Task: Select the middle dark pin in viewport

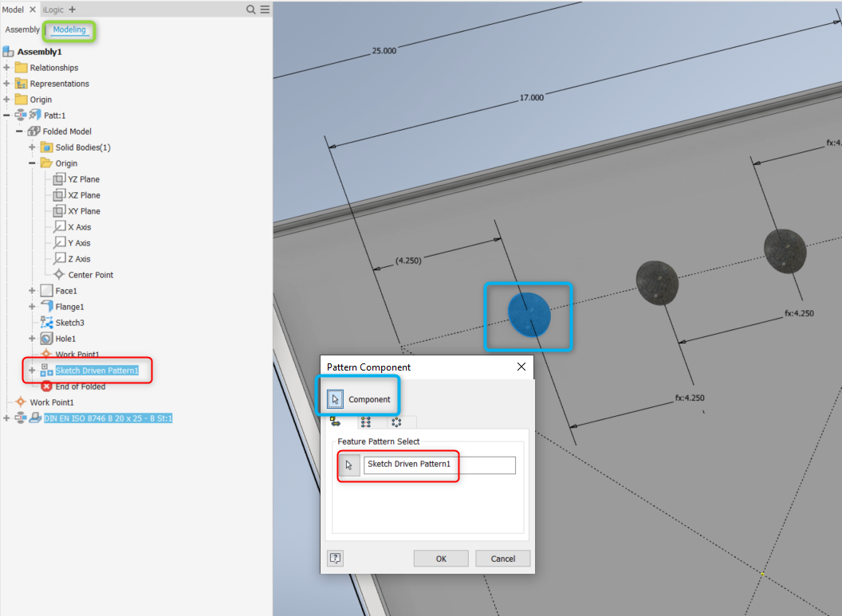Action: pyautogui.click(x=657, y=284)
